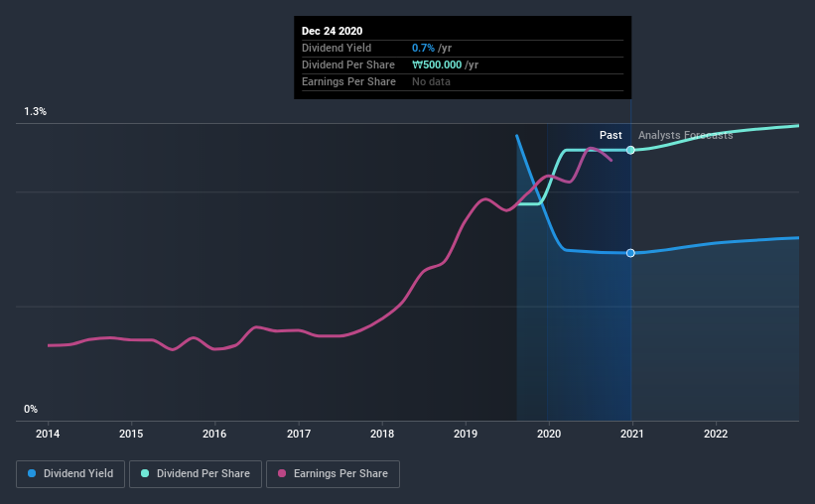
Task: Click the 2020 x-axis label
Action: [549, 434]
